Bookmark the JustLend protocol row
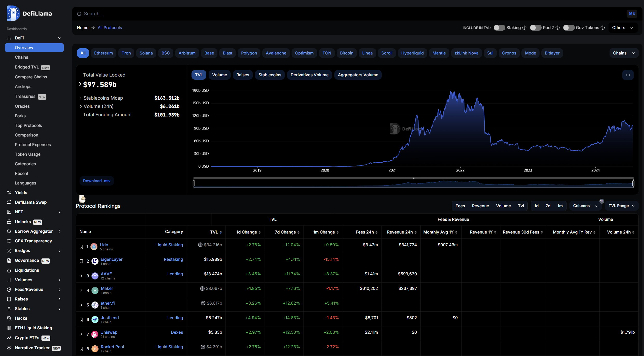This screenshot has height=356, width=644. pos(81,320)
